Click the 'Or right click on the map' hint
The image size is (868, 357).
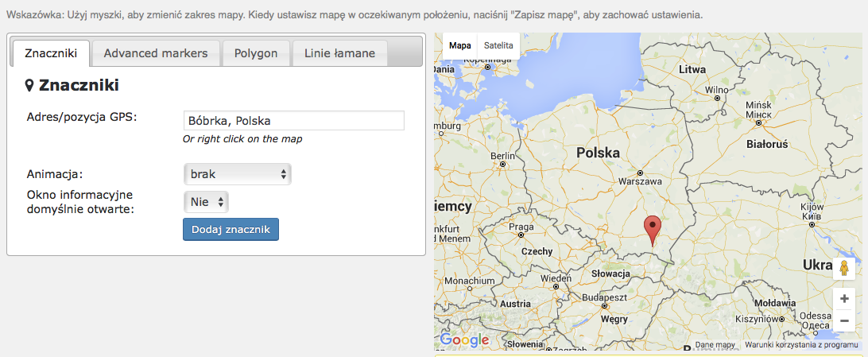tap(242, 139)
